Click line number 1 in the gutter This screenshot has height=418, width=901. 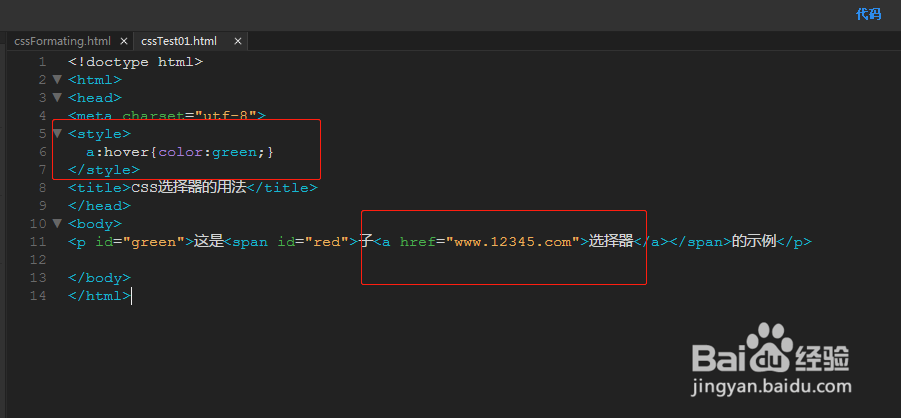tap(43, 62)
